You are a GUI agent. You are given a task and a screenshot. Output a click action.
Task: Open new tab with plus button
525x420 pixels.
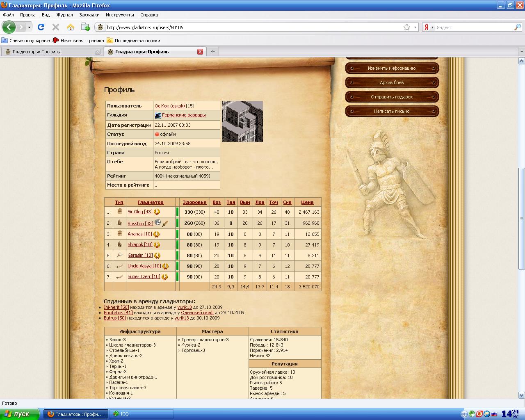[212, 52]
